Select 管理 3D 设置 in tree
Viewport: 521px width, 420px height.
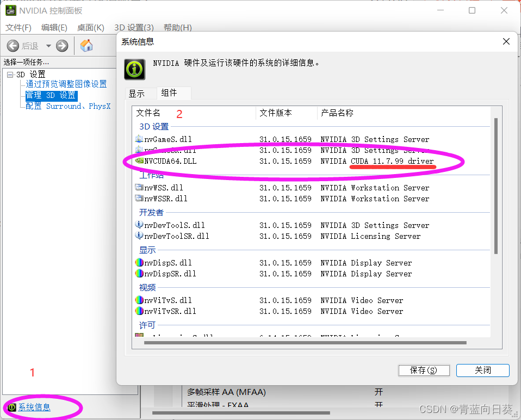point(51,95)
